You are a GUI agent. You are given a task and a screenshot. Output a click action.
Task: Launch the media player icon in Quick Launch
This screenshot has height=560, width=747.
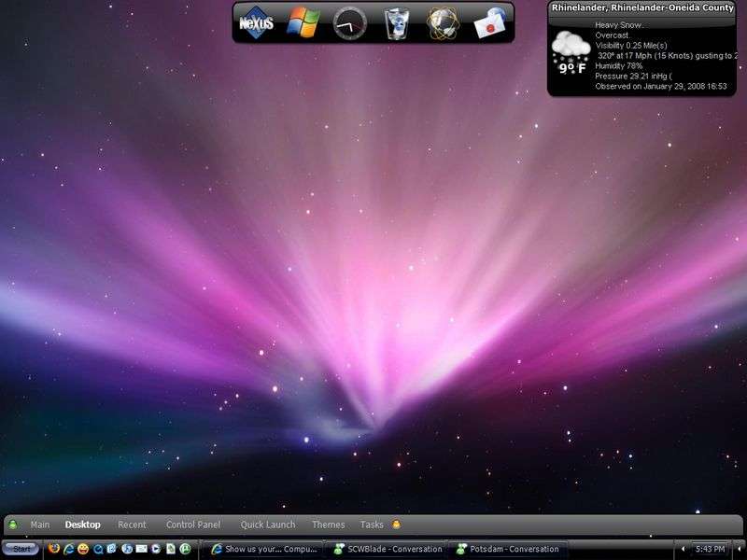(x=156, y=549)
